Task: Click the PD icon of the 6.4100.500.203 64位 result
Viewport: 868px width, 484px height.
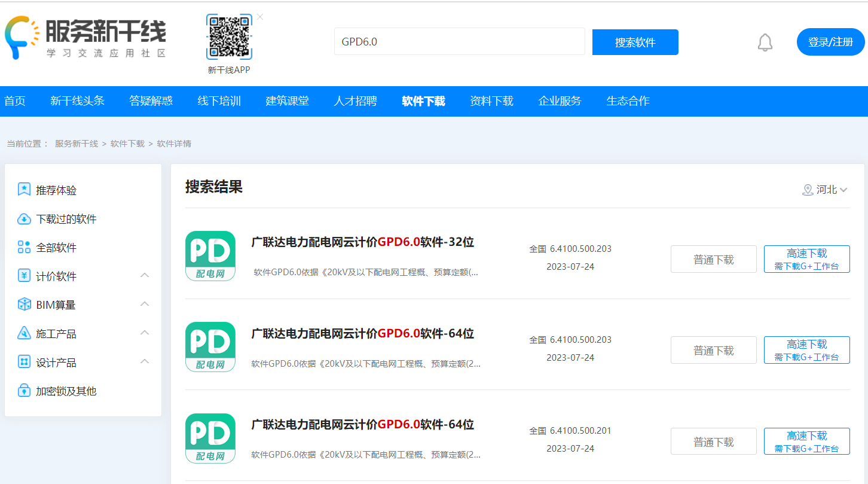Action: (210, 347)
